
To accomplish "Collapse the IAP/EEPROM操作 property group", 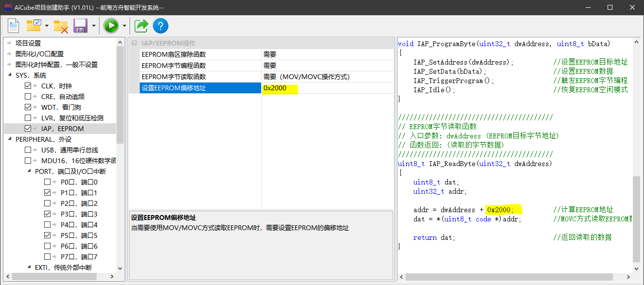I will [134, 44].
